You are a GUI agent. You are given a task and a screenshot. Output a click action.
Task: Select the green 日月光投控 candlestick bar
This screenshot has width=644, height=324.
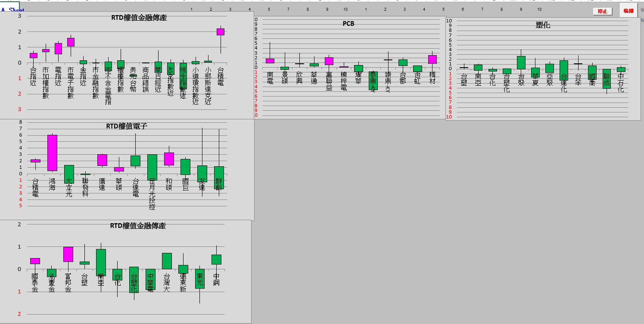point(152,167)
